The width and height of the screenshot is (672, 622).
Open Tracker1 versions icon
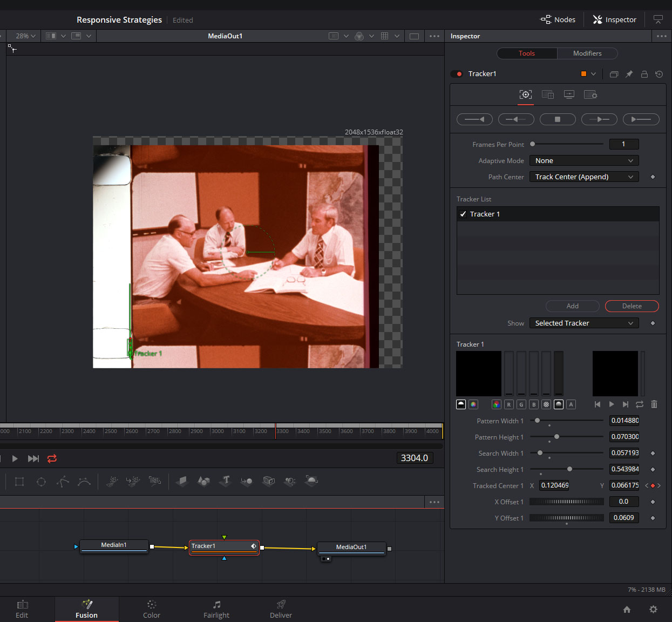614,74
